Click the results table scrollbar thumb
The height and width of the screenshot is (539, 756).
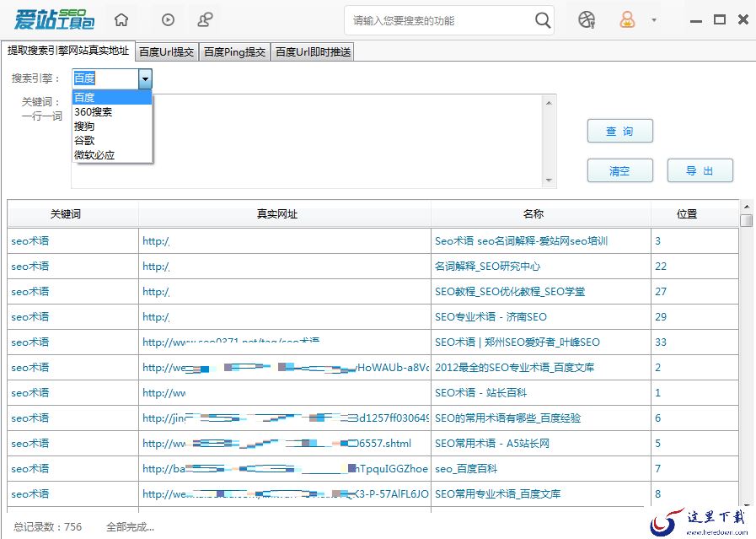pyautogui.click(x=747, y=220)
